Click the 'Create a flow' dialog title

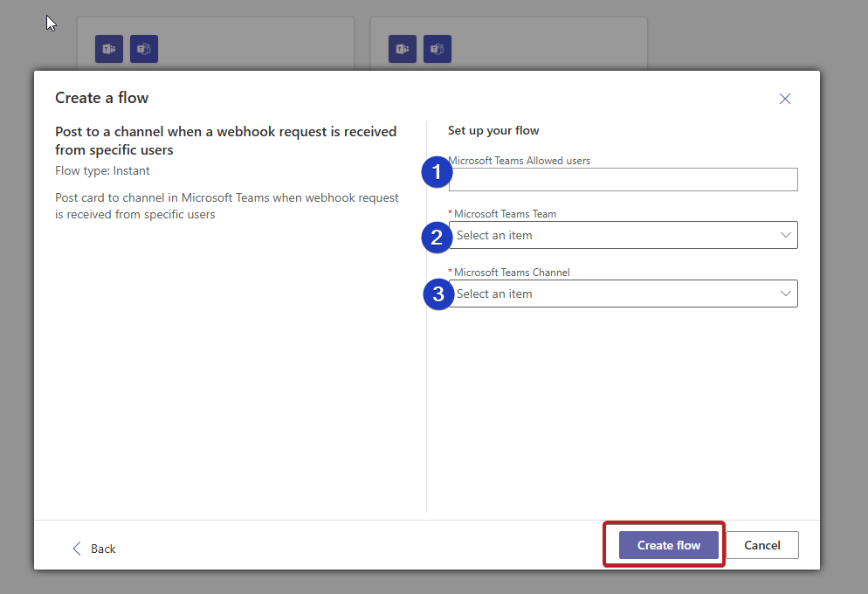102,98
